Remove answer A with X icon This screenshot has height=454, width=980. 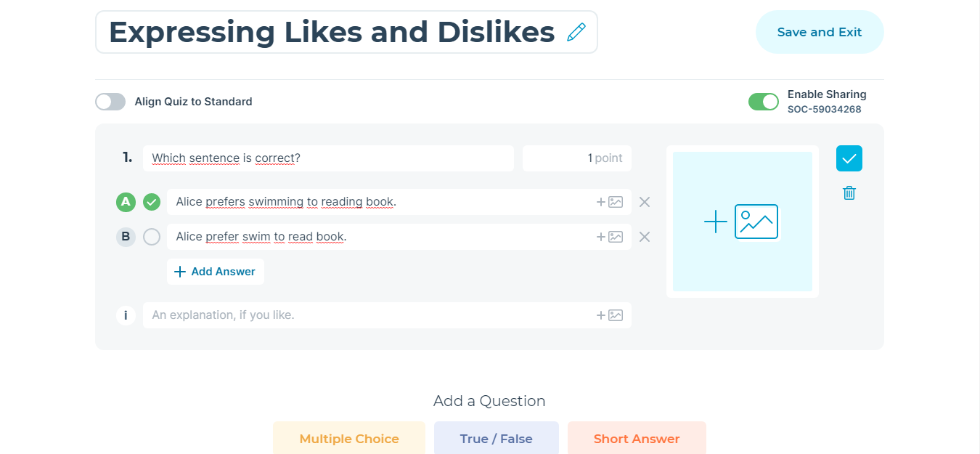click(x=645, y=202)
